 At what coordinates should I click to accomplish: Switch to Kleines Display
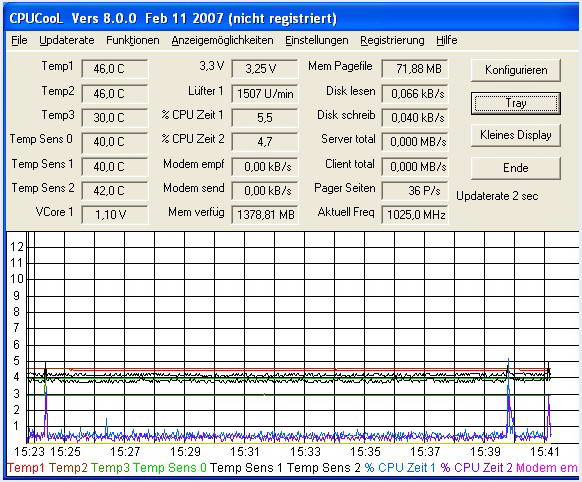(516, 135)
